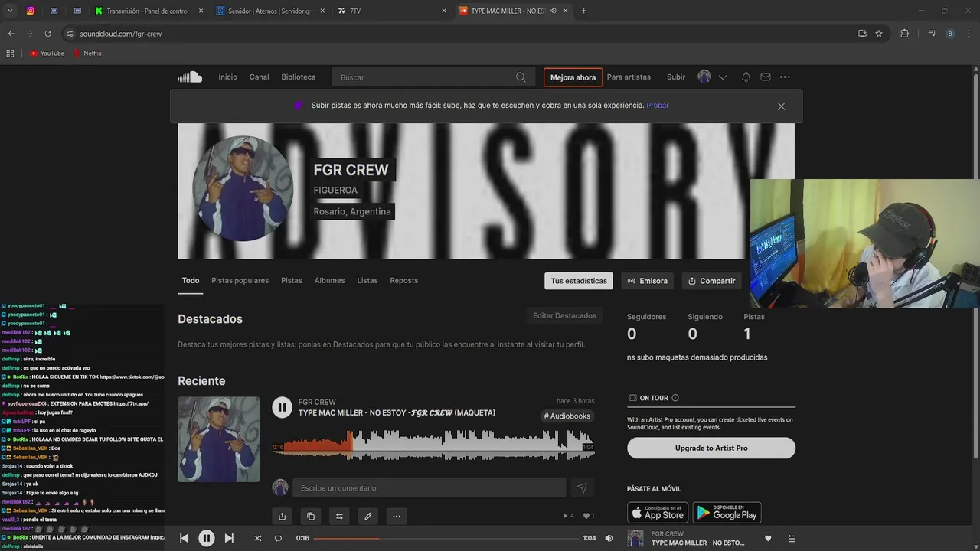Open the notifications bell
This screenshot has width=980, height=551.
746,77
